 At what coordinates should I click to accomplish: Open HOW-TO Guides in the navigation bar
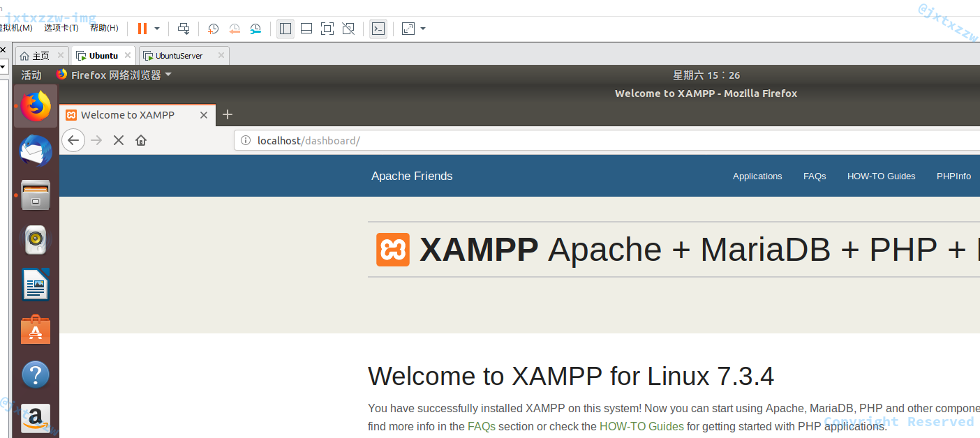(881, 176)
